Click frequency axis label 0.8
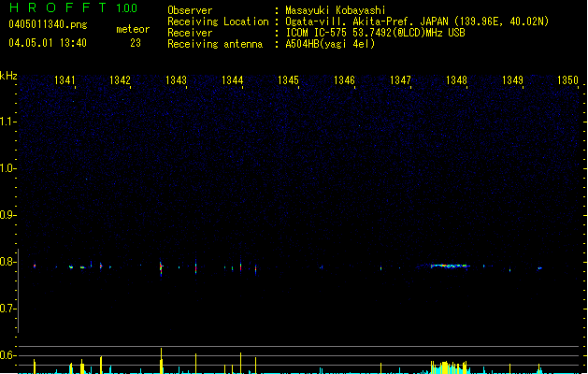 8,262
